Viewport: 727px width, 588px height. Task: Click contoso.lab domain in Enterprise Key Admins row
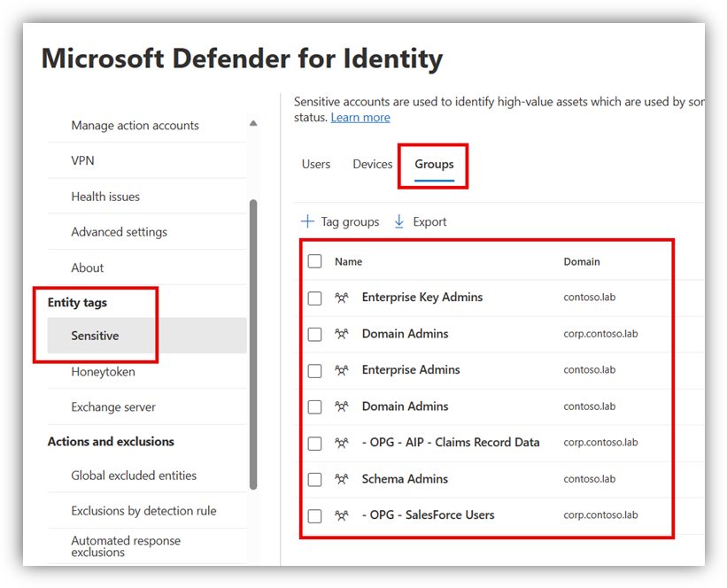pyautogui.click(x=589, y=298)
